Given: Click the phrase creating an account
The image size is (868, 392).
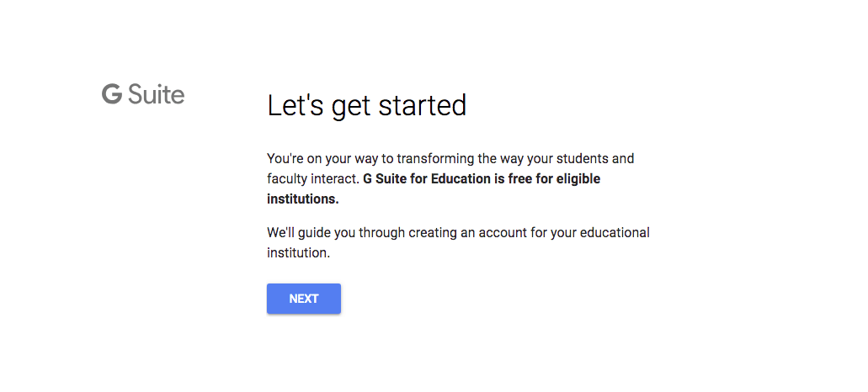Looking at the screenshot, I should tap(469, 233).
